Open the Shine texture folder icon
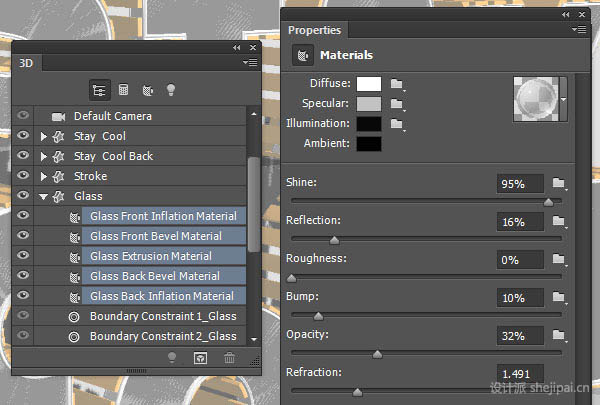Image resolution: width=600 pixels, height=405 pixels. pyautogui.click(x=559, y=183)
